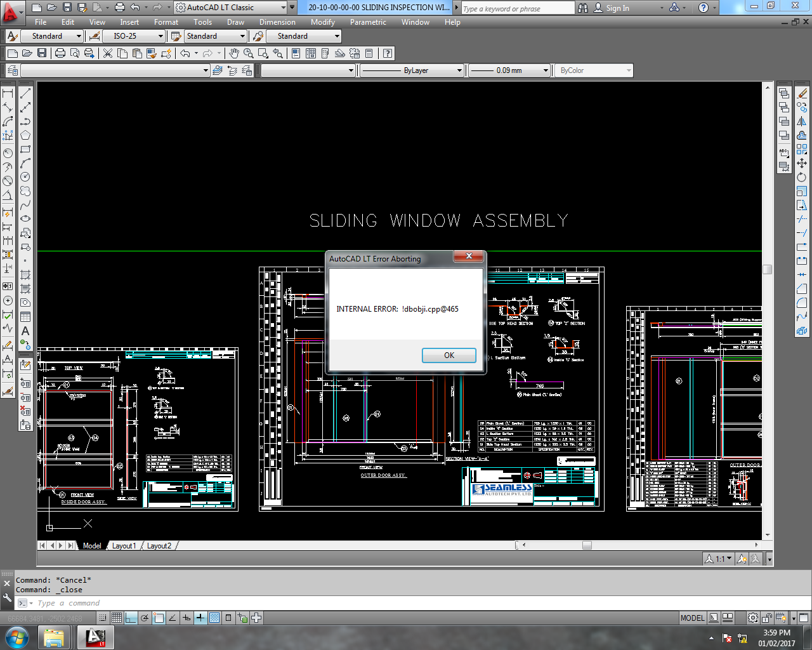
Task: Click the MODEL button in status bar
Action: [x=692, y=618]
